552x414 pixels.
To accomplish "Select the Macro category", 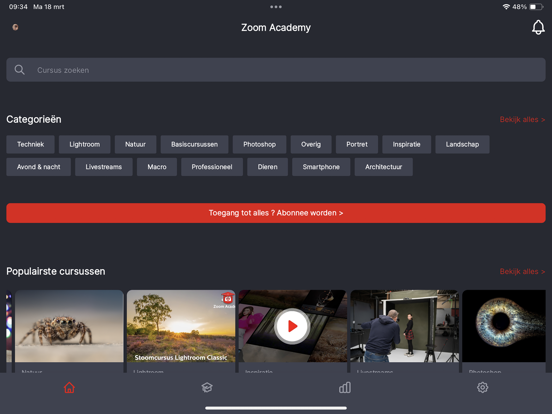I will (157, 167).
